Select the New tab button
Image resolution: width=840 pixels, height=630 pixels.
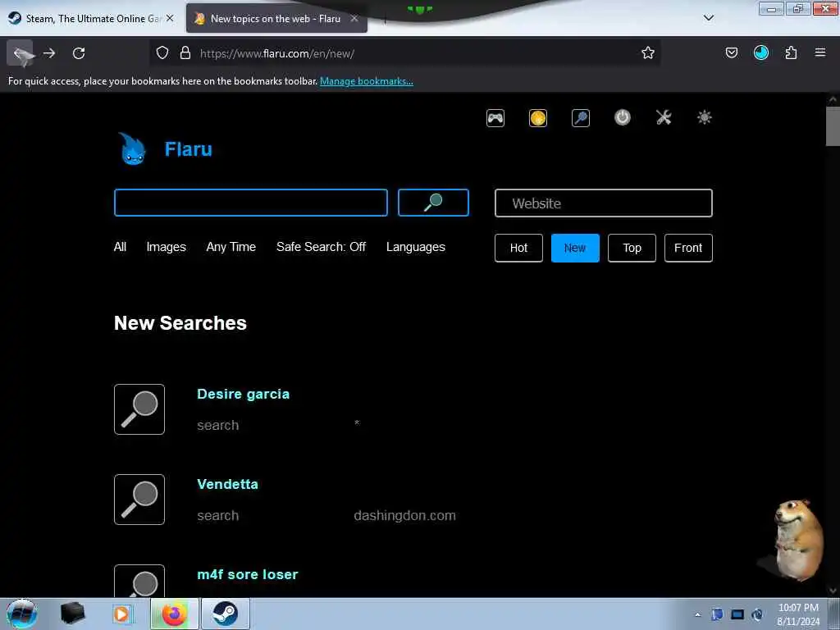point(575,248)
